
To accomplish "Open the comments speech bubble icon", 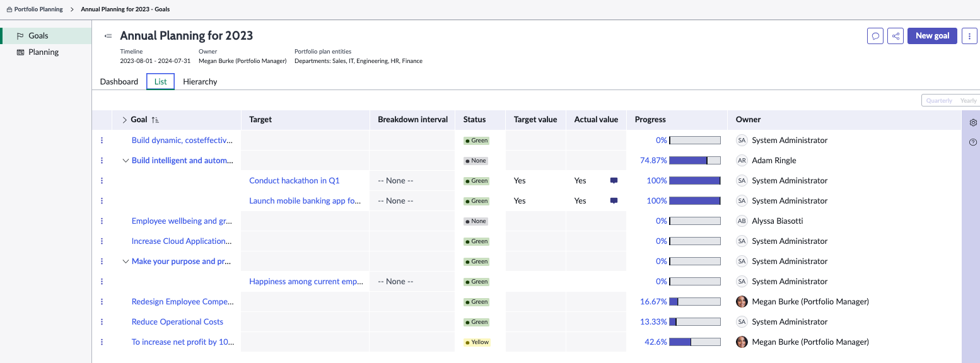I will [875, 36].
